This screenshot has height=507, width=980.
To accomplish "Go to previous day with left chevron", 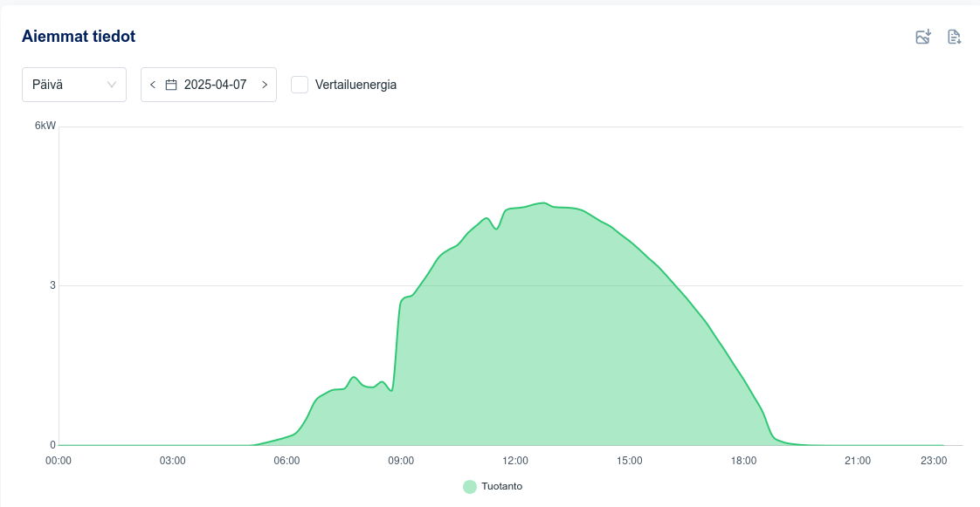I will point(153,85).
